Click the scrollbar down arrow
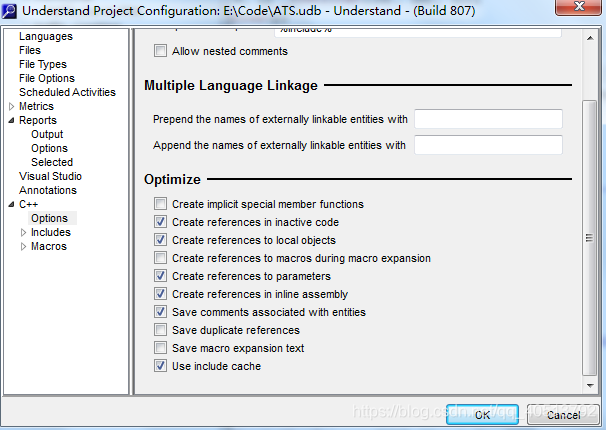This screenshot has width=606, height=430. [590, 385]
